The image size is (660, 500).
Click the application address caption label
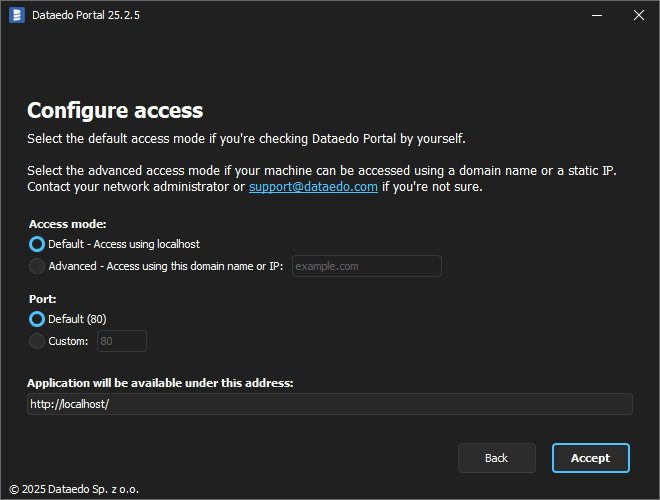click(160, 383)
